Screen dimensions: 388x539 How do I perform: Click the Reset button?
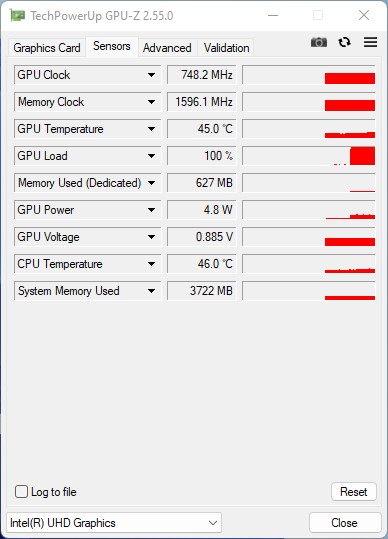pos(354,492)
